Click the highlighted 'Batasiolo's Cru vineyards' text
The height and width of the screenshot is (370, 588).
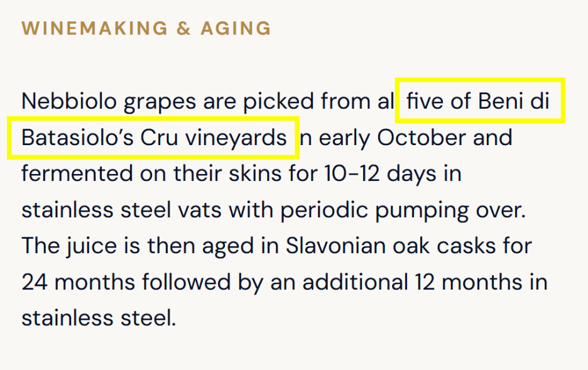coord(154,138)
